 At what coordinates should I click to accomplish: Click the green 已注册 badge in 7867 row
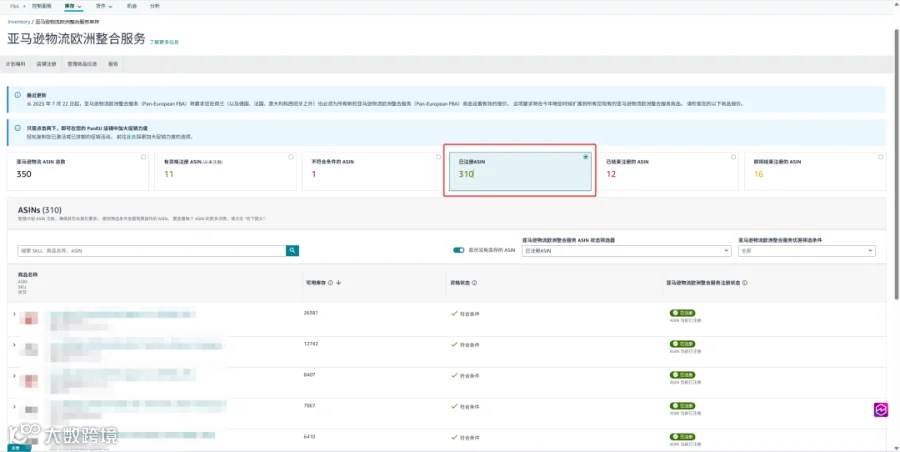(682, 406)
